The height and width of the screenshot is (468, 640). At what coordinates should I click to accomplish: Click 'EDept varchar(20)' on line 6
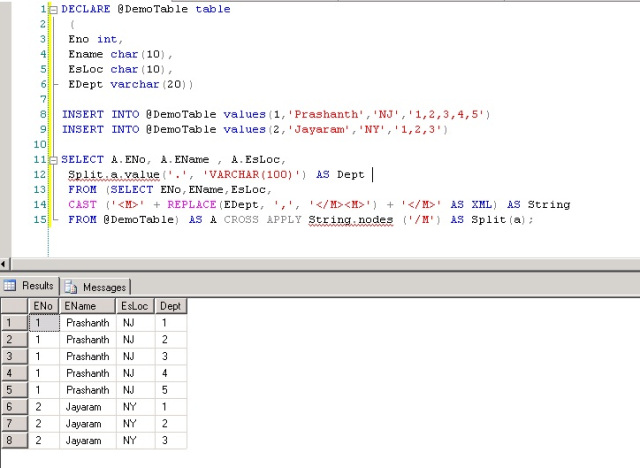click(x=131, y=84)
